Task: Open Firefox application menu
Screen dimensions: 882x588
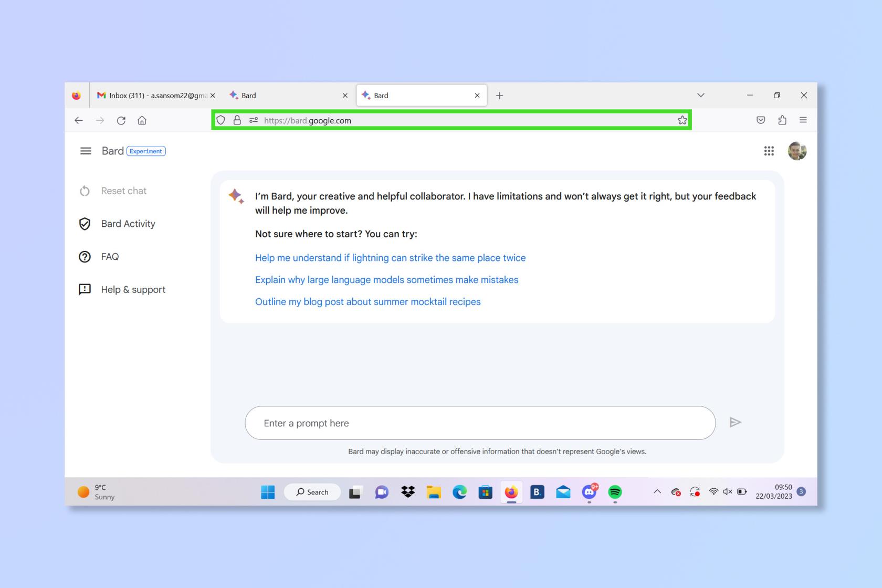Action: click(803, 120)
